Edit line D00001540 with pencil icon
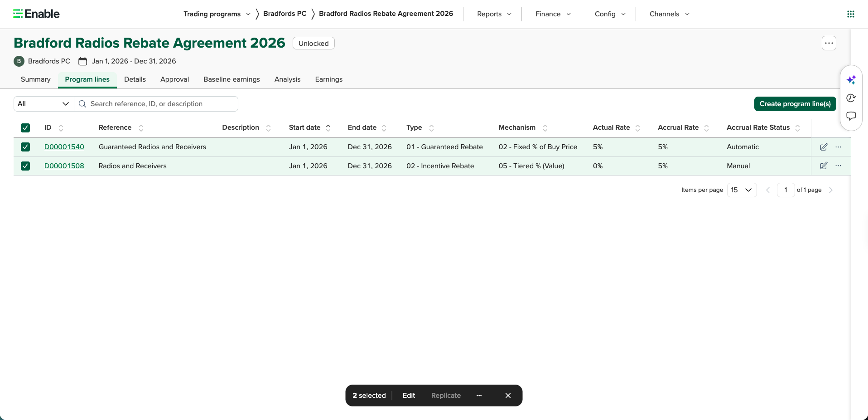Image resolution: width=868 pixels, height=420 pixels. coord(824,147)
